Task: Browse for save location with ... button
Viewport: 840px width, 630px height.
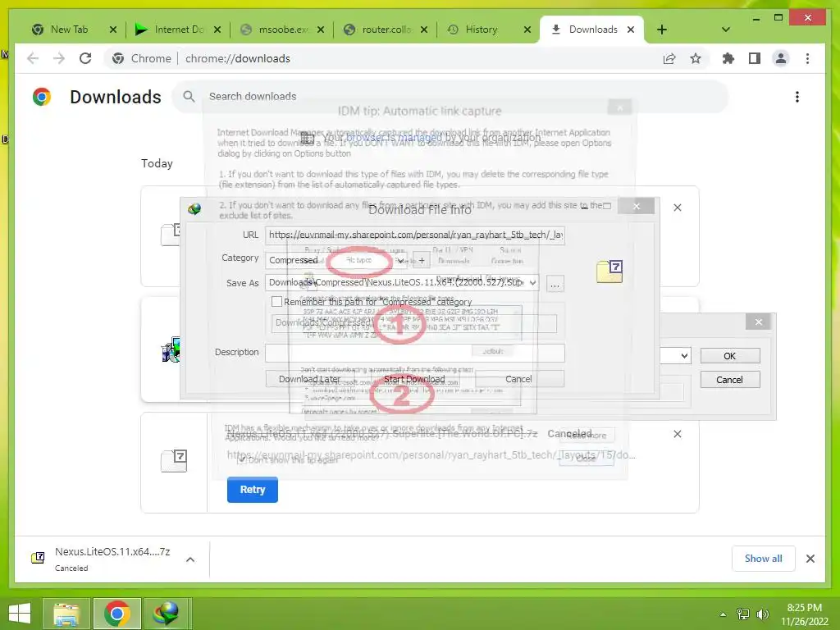Action: (555, 285)
